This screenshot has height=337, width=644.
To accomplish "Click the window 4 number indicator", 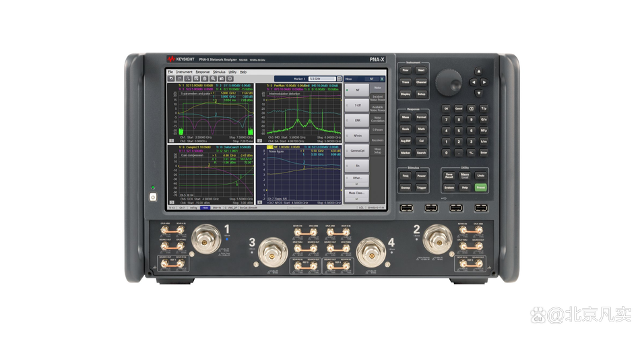I will coord(259,202).
